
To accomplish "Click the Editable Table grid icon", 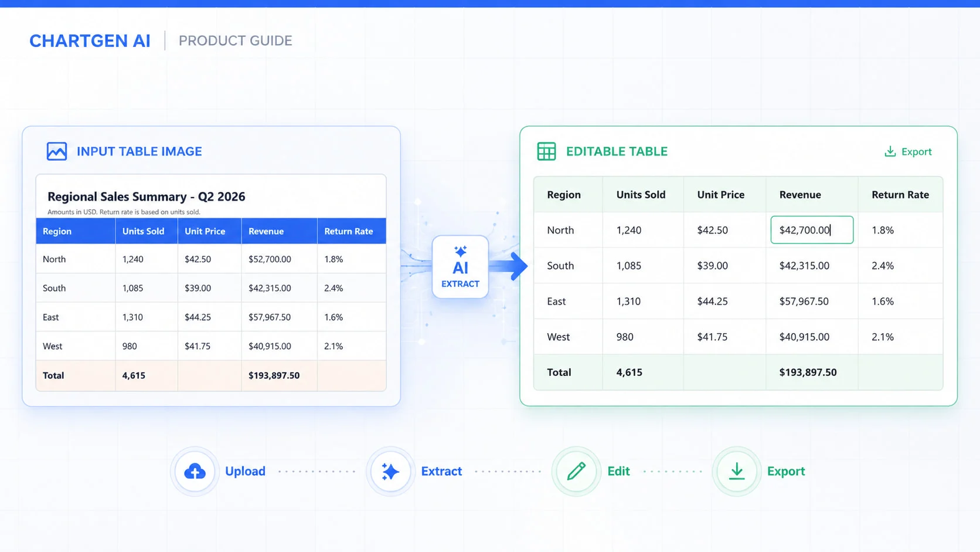I will tap(546, 151).
